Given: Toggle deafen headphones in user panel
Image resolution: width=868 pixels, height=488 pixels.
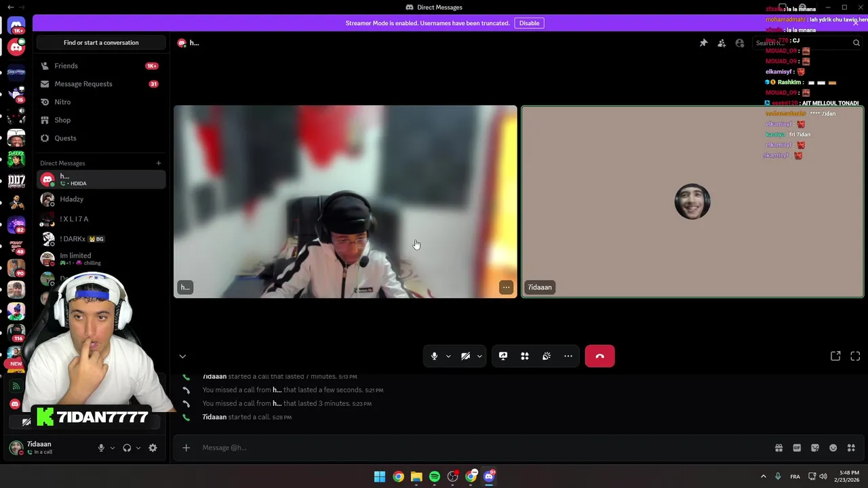Looking at the screenshot, I should 127,447.
